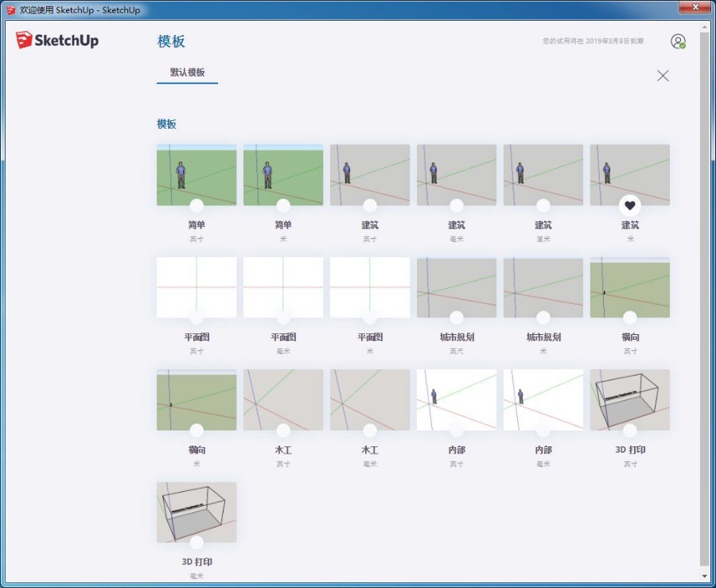Close the SketchUp welcome window
The image size is (716, 588).
click(695, 7)
